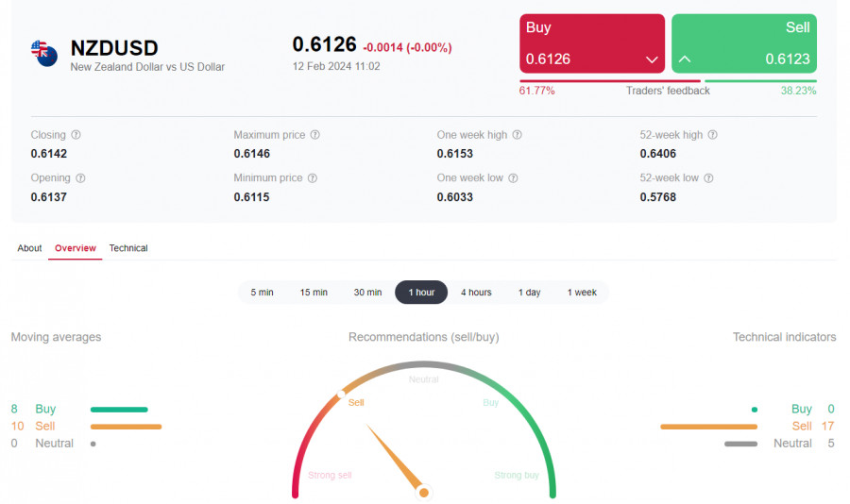This screenshot has width=850, height=504.
Task: Click the price value 0.6126 in header
Action: tap(324, 44)
